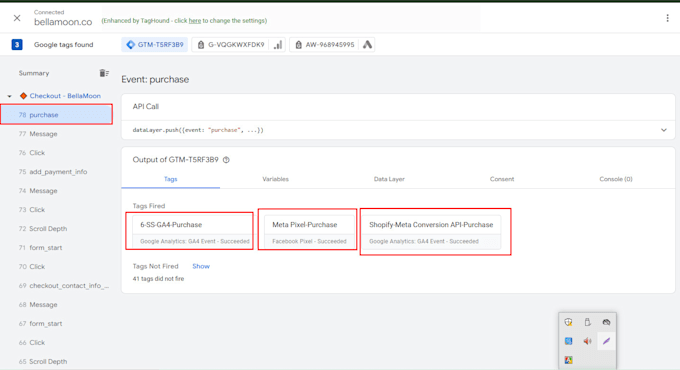Select event 72 Scroll Depth
The image size is (680, 370).
point(57,229)
